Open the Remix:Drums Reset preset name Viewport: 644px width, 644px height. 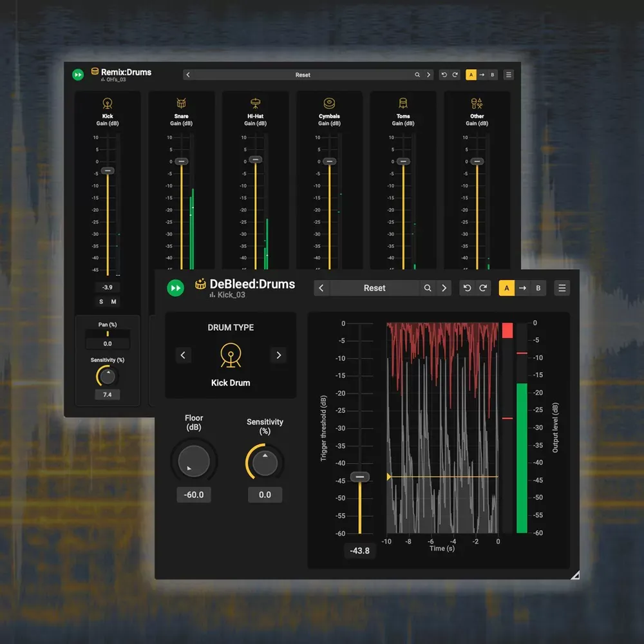[303, 75]
